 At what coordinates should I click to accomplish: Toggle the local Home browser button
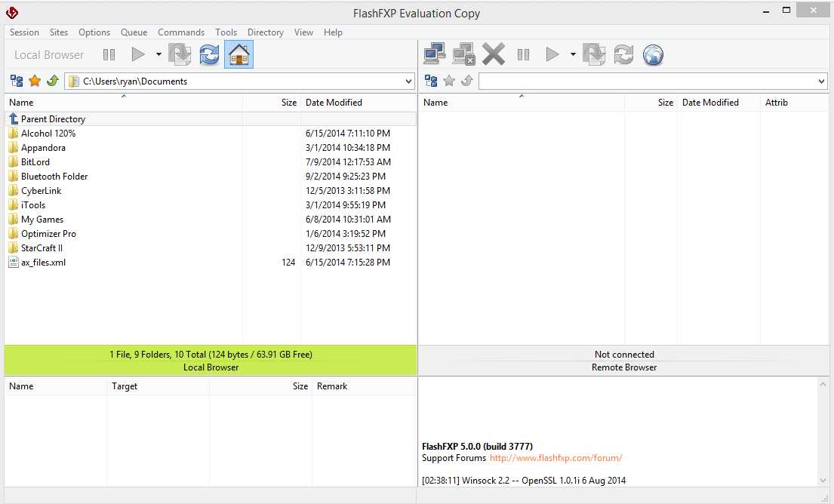[239, 54]
